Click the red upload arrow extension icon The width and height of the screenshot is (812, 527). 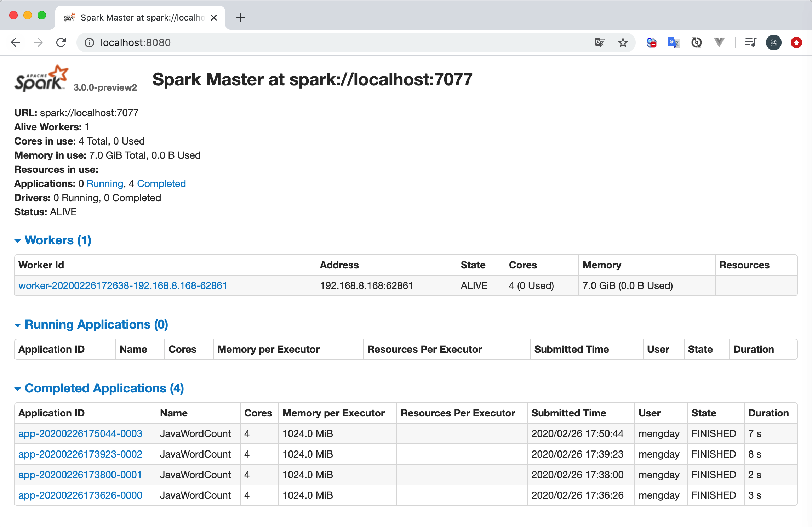tap(796, 42)
